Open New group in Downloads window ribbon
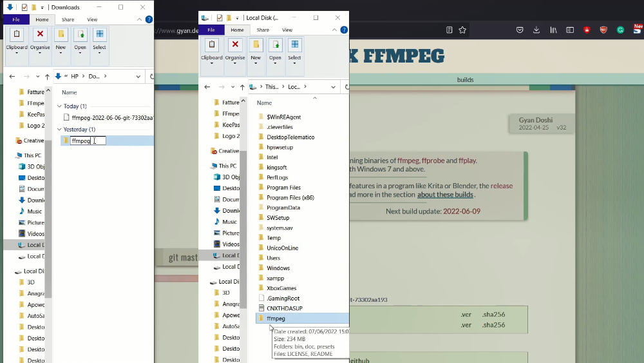The width and height of the screenshot is (644, 363). click(61, 41)
